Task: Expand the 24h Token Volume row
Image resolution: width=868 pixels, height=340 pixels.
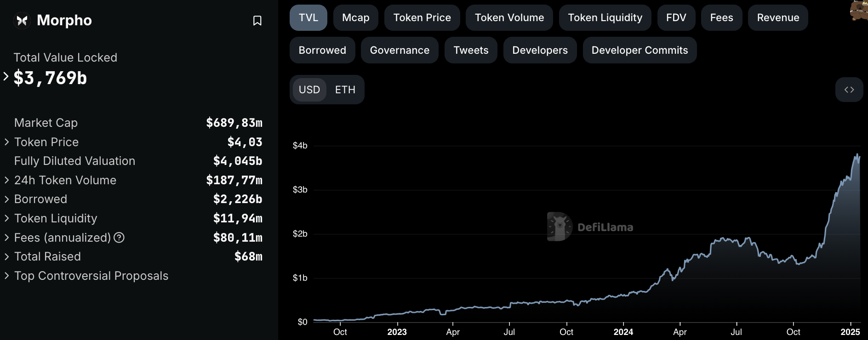Action: click(7, 180)
